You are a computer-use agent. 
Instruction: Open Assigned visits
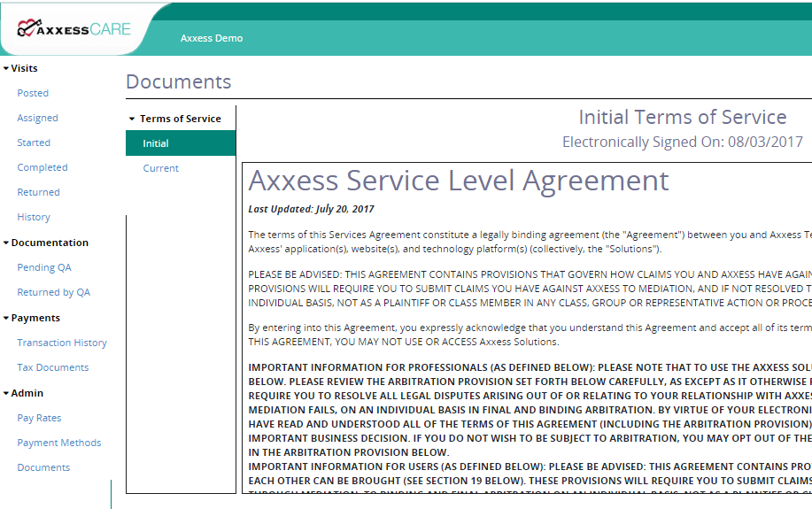click(37, 118)
